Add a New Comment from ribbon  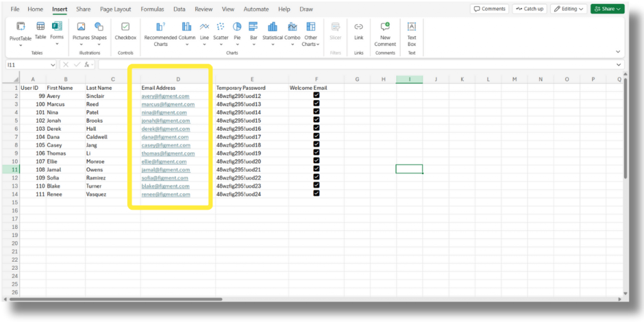[385, 31]
